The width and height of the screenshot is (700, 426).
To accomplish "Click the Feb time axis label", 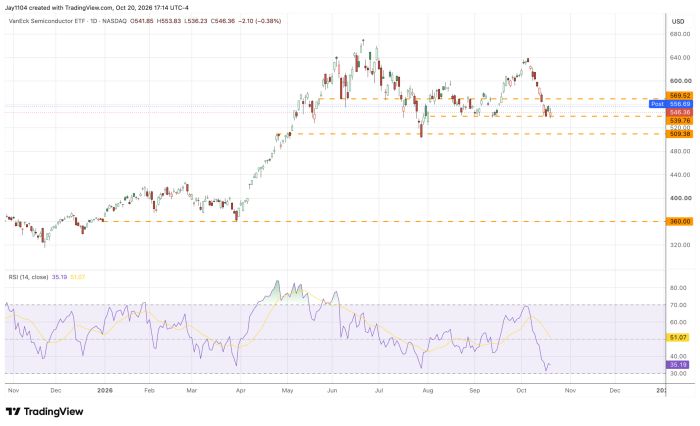I will click(x=150, y=390).
